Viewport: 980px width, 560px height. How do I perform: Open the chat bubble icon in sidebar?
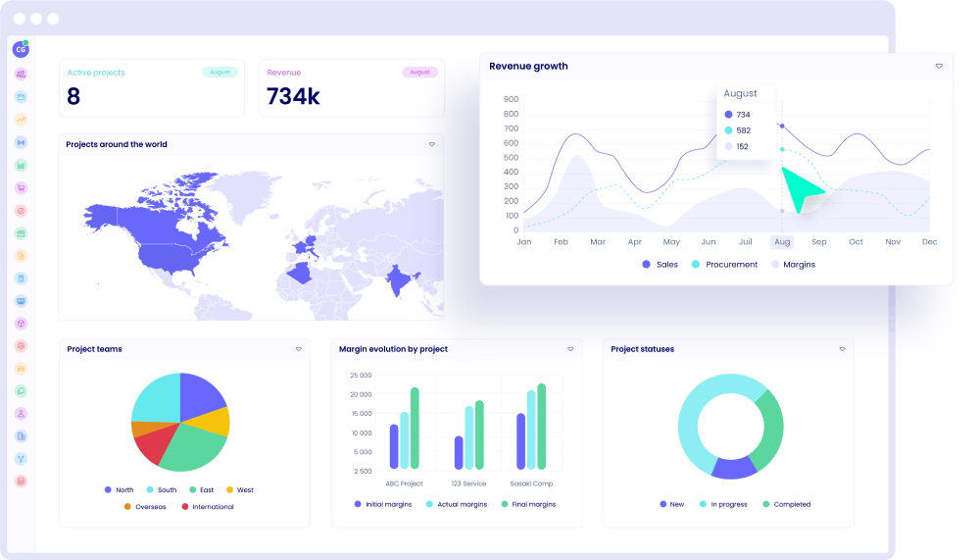[21, 391]
